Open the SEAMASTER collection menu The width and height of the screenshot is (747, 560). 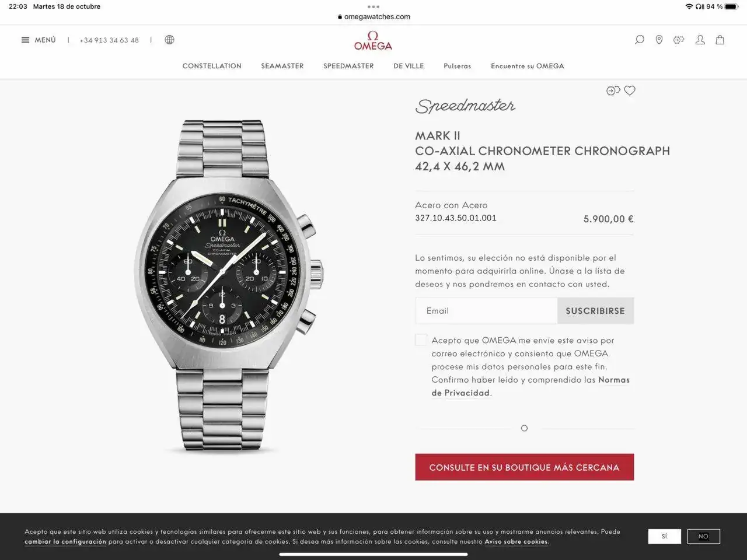[x=282, y=66]
